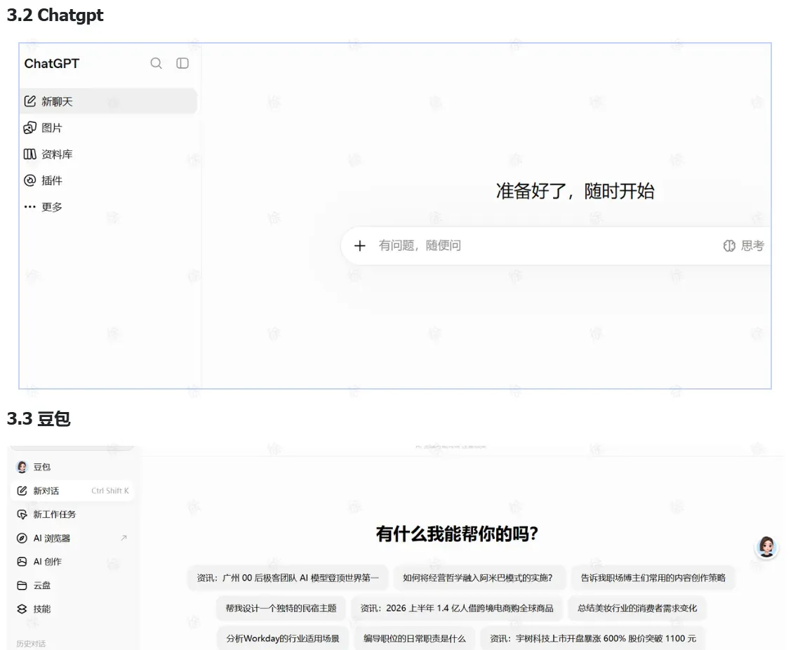This screenshot has width=812, height=650.
Task: Click the 3.3 豆包 section heading
Action: click(x=39, y=418)
